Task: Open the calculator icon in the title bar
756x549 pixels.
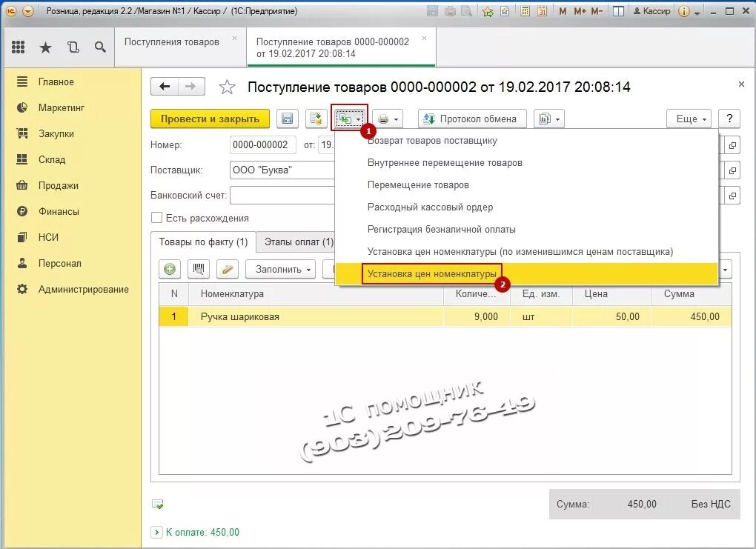Action: (525, 10)
